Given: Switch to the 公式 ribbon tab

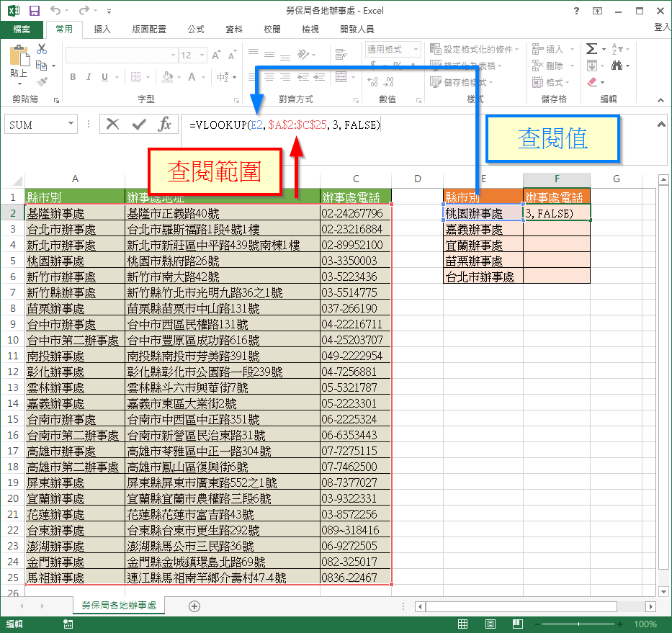Looking at the screenshot, I should pos(195,30).
